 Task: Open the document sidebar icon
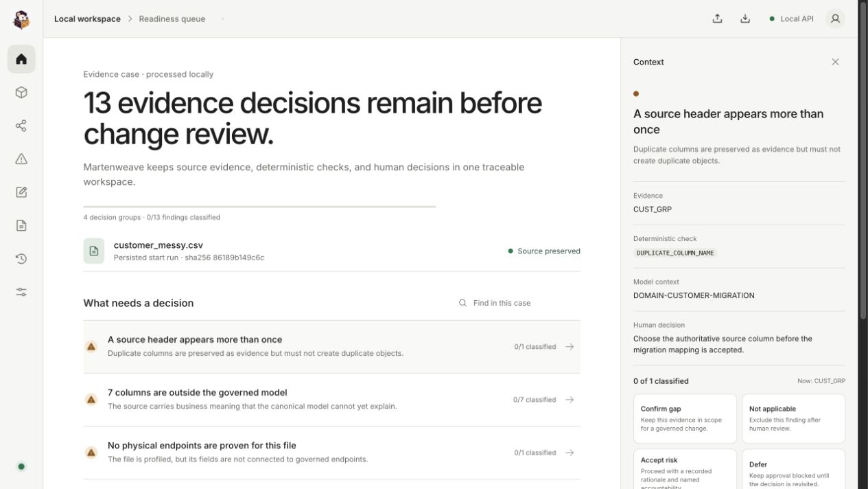click(x=21, y=225)
